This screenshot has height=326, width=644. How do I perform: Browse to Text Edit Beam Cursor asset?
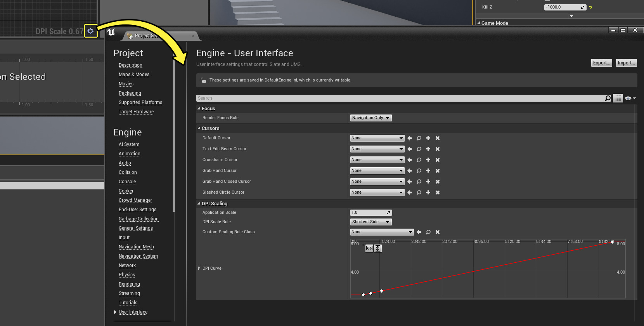pos(419,149)
